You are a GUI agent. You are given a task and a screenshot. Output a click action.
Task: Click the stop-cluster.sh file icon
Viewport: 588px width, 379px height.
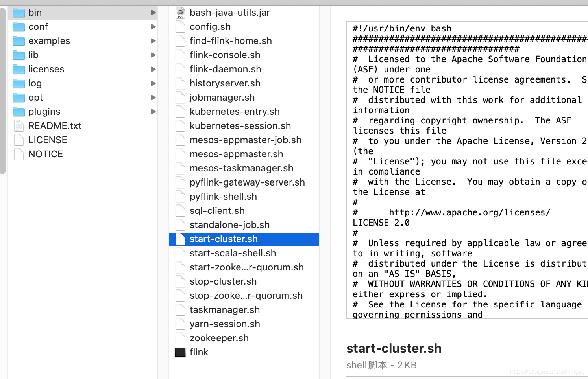click(x=180, y=281)
